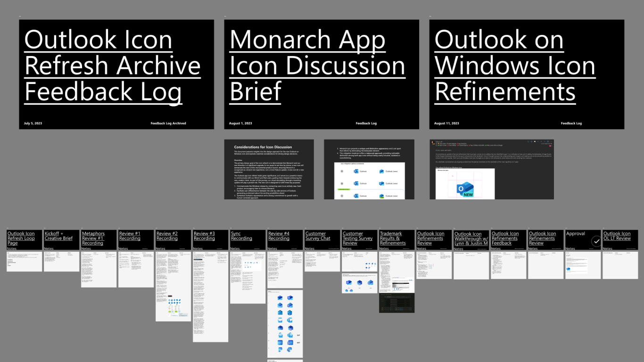This screenshot has width=644, height=362.
Task: Select first radio button in mitigation options
Action: (342, 171)
